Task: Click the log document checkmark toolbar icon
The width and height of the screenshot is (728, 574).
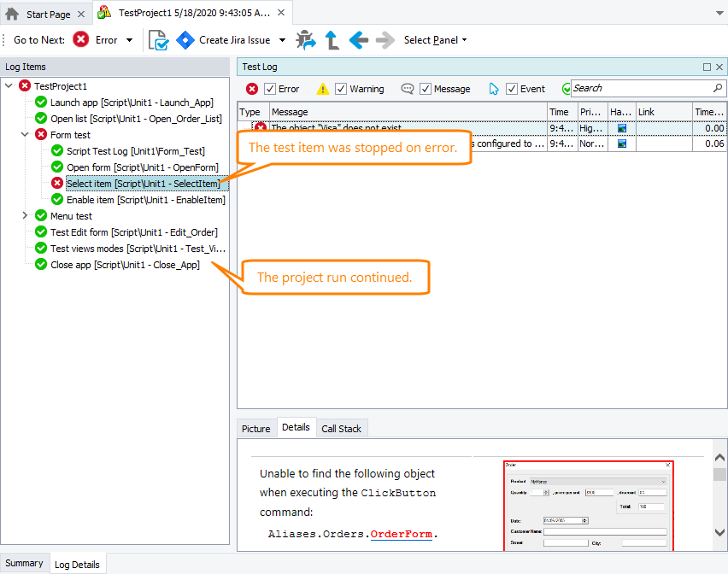Action: pos(158,40)
